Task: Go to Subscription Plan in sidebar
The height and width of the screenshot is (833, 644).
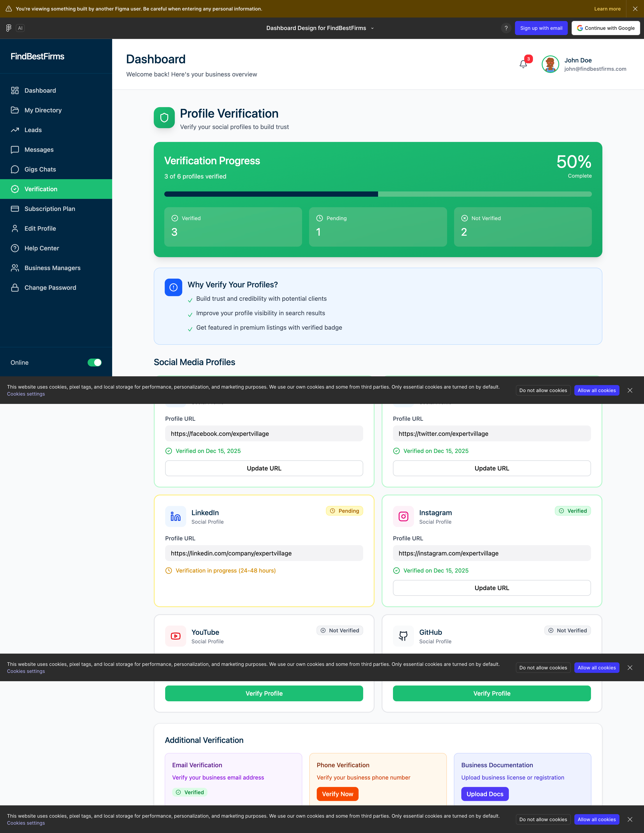Action: point(50,209)
